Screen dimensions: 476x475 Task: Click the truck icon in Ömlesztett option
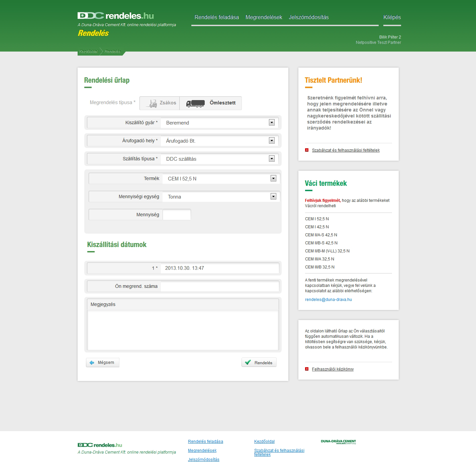[196, 103]
